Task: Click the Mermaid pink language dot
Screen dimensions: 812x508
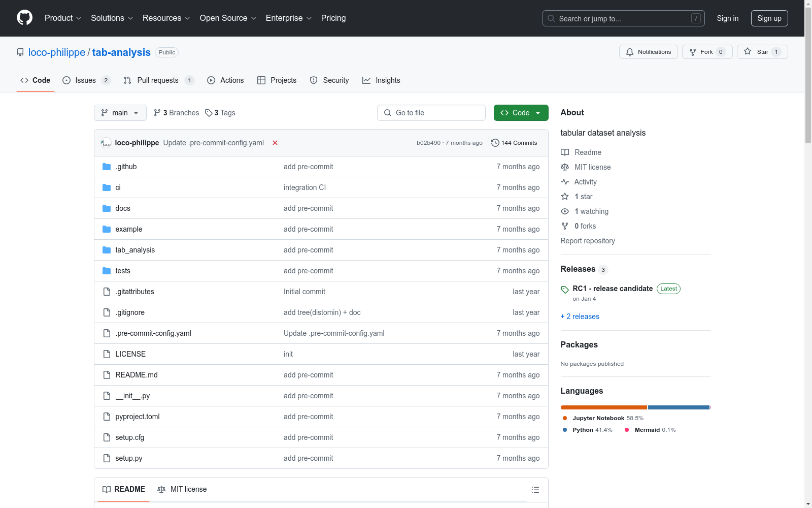Action: coord(627,430)
